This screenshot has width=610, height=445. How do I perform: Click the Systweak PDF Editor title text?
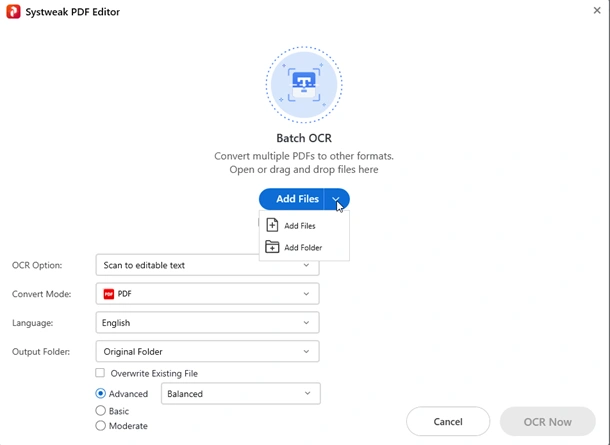[73, 12]
